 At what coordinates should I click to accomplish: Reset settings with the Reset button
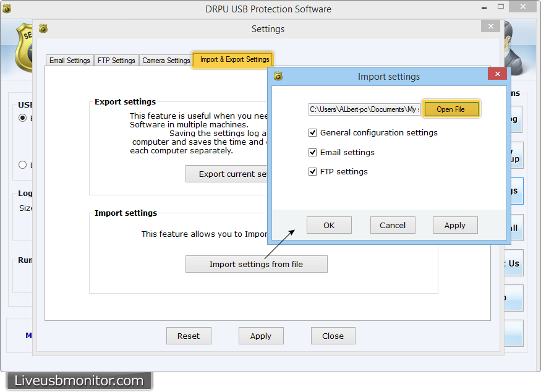pos(189,336)
